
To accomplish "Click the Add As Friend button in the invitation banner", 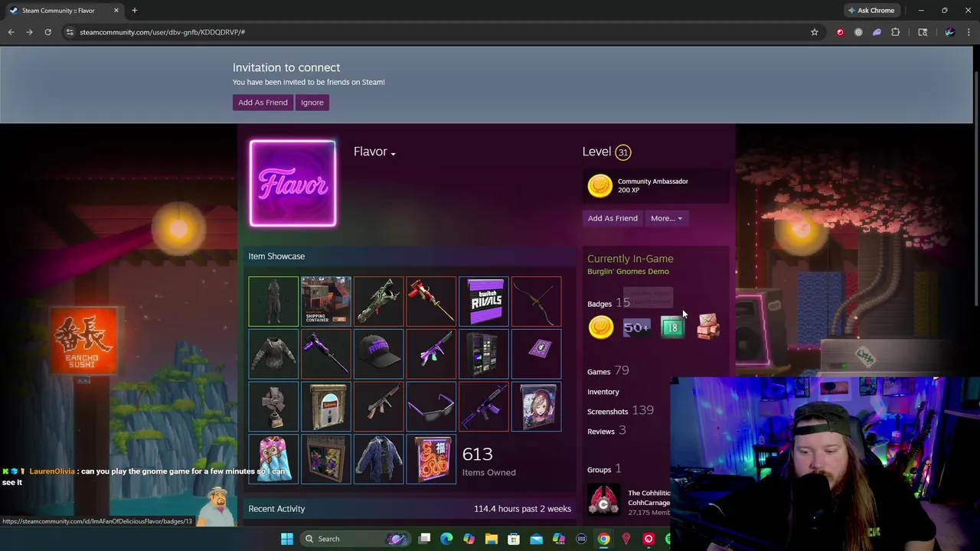I will click(263, 103).
